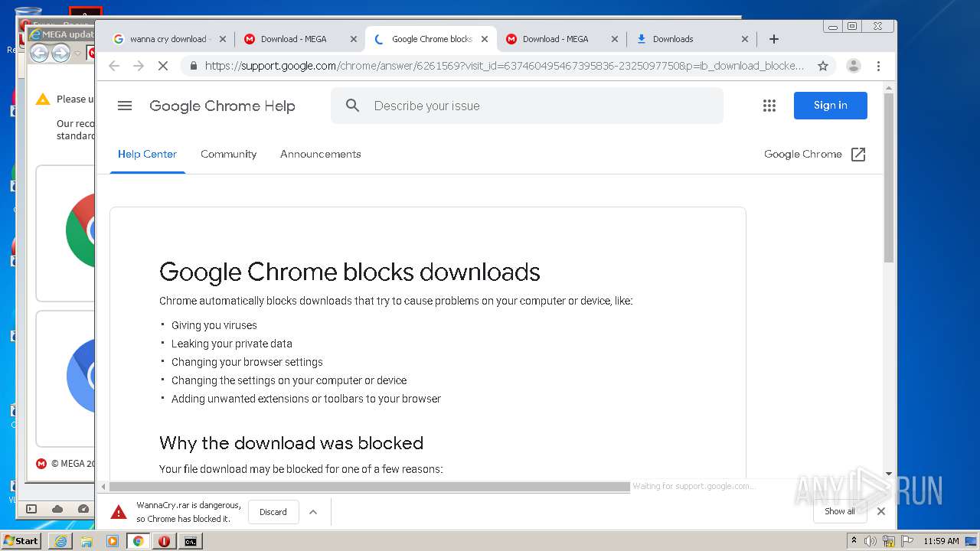
Task: Click the Leaking your private data list item
Action: [232, 344]
